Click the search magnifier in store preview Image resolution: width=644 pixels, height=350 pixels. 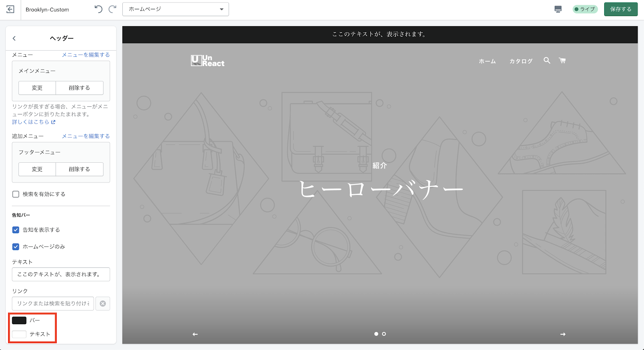(547, 60)
